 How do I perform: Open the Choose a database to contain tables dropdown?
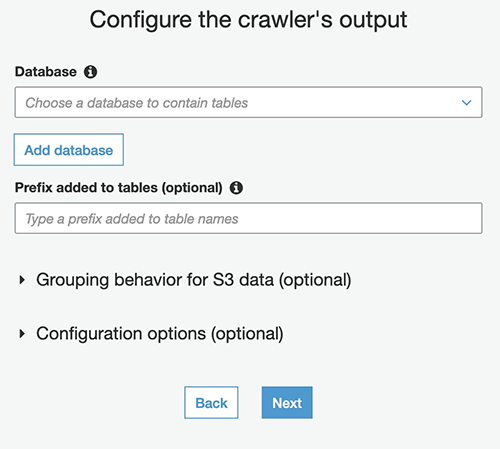248,102
